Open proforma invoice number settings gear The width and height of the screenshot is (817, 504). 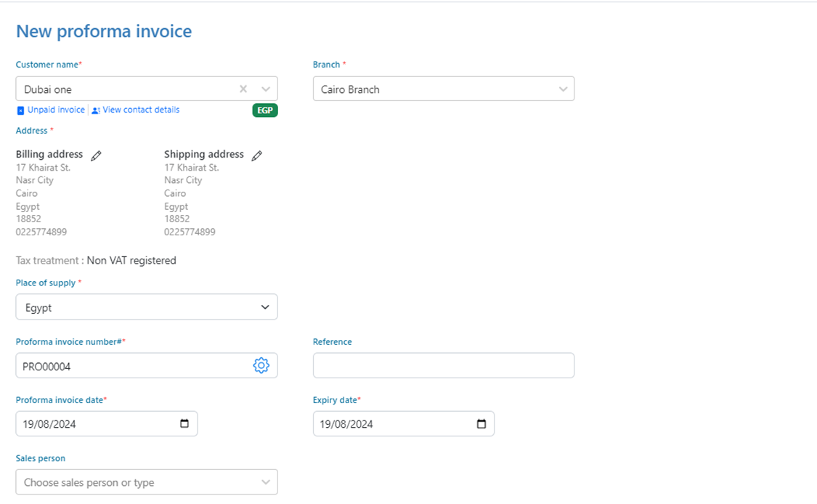pos(261,366)
